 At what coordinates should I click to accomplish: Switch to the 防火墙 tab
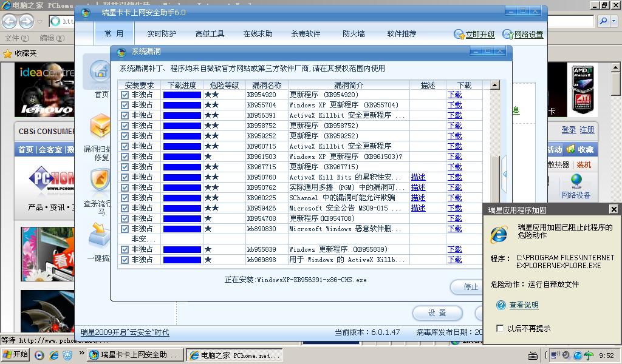[354, 34]
